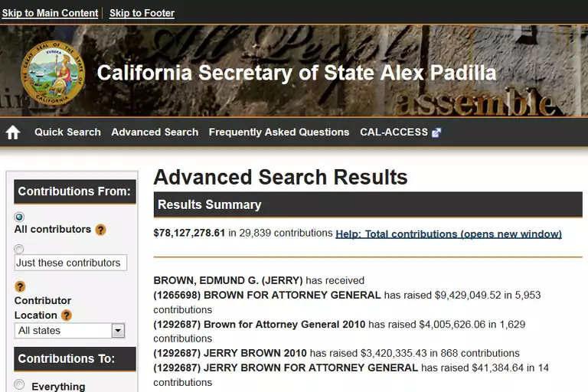Image resolution: width=588 pixels, height=392 pixels.
Task: Open the Quick Search menu item
Action: [67, 132]
